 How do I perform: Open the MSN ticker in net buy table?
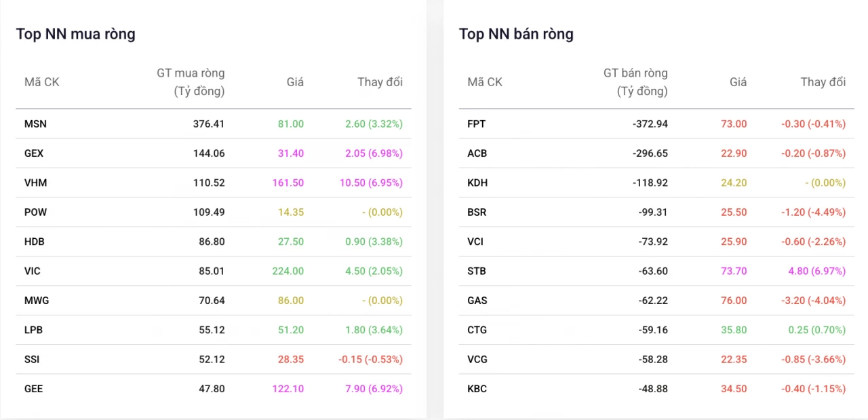[35, 124]
